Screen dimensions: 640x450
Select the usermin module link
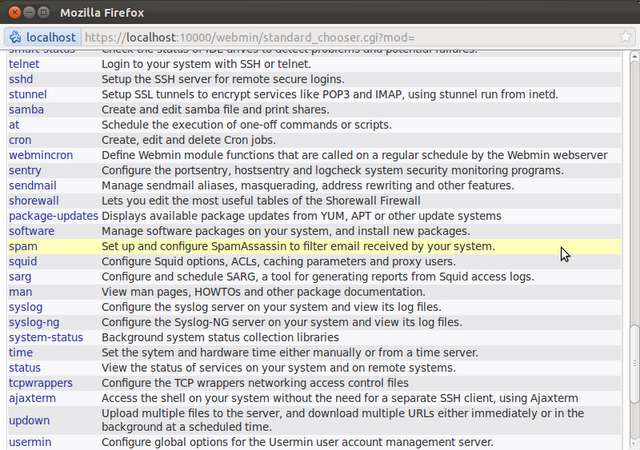[30, 442]
